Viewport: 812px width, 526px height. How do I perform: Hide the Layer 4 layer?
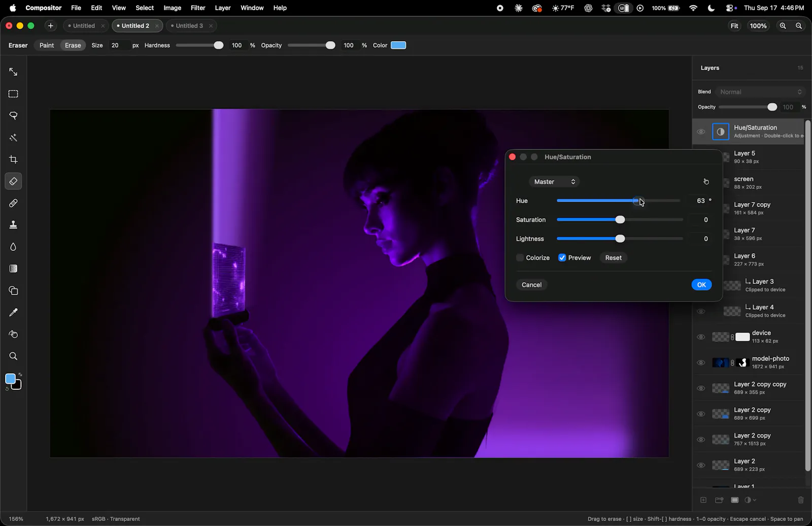701,311
